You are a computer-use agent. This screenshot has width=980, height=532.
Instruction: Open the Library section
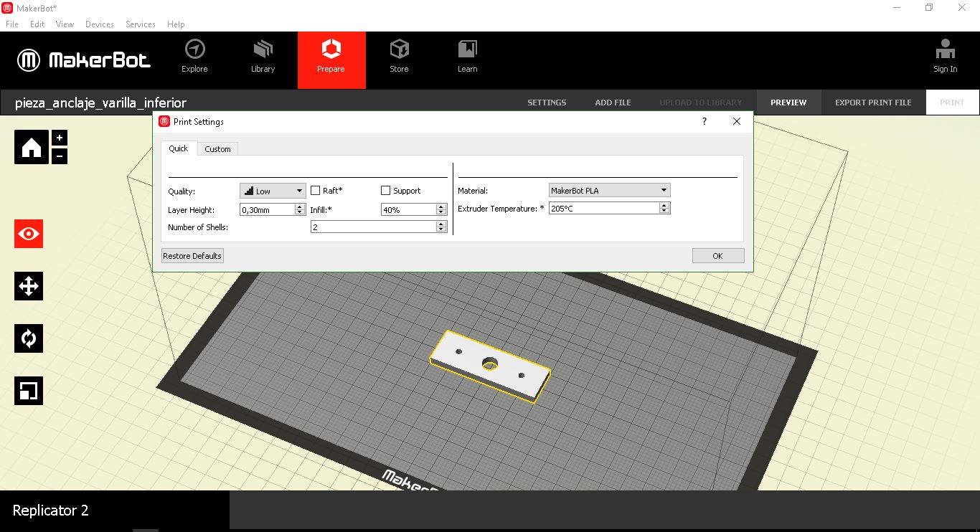(x=263, y=57)
